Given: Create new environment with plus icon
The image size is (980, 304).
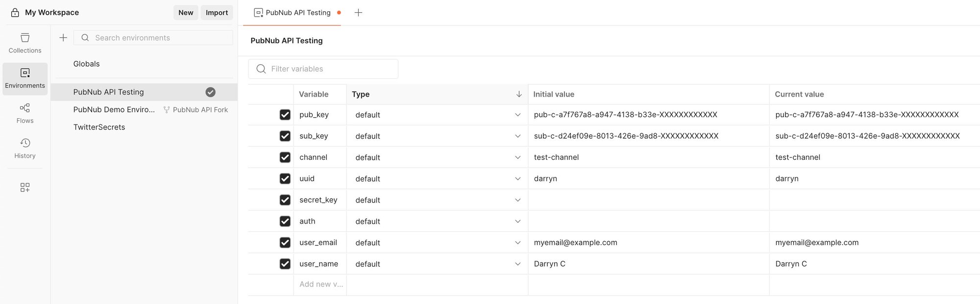Looking at the screenshot, I should click(63, 38).
